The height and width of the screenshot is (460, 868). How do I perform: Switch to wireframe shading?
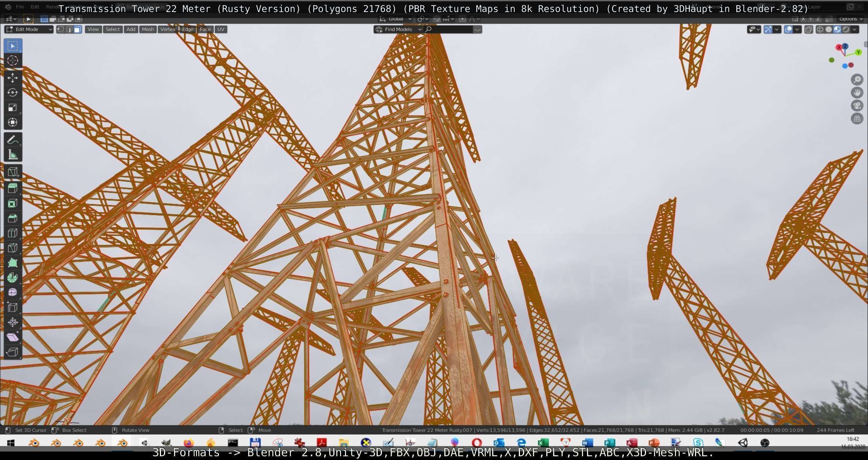(x=820, y=29)
